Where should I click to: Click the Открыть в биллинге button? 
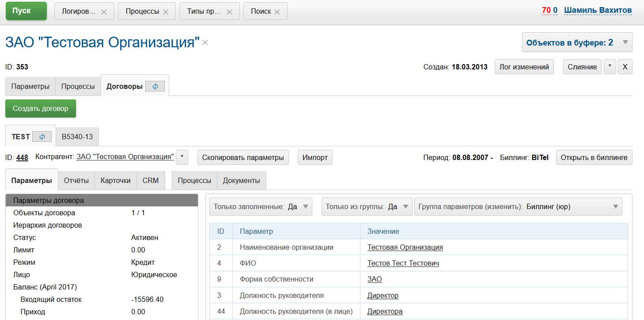coord(594,158)
